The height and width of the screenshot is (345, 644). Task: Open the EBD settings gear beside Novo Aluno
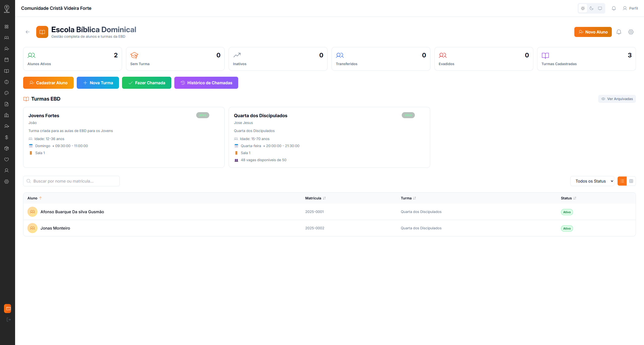(631, 32)
